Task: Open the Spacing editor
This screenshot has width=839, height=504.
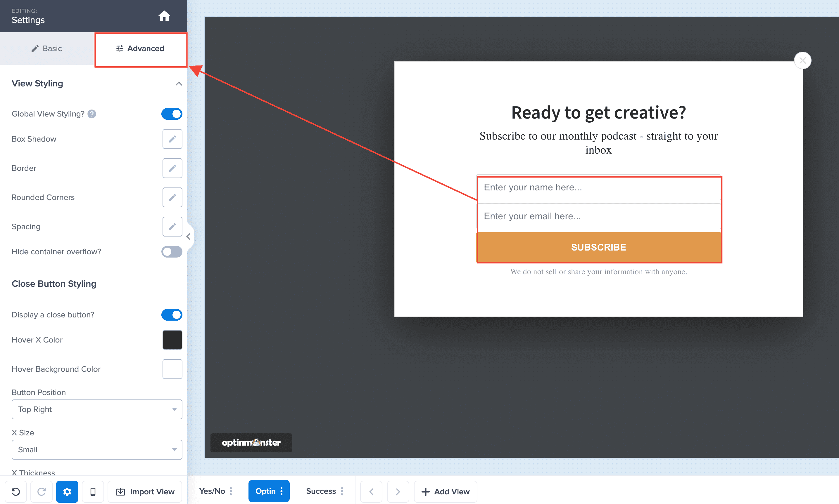Action: [x=172, y=227]
